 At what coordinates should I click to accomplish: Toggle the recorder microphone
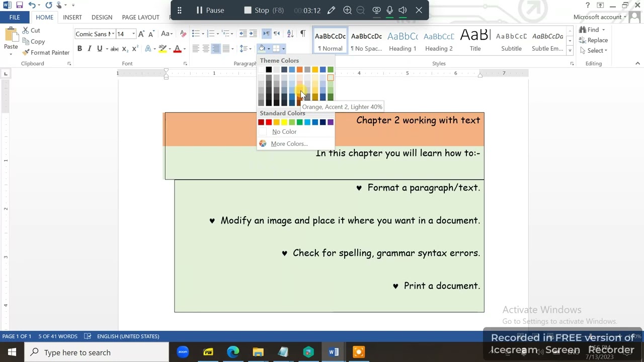389,10
